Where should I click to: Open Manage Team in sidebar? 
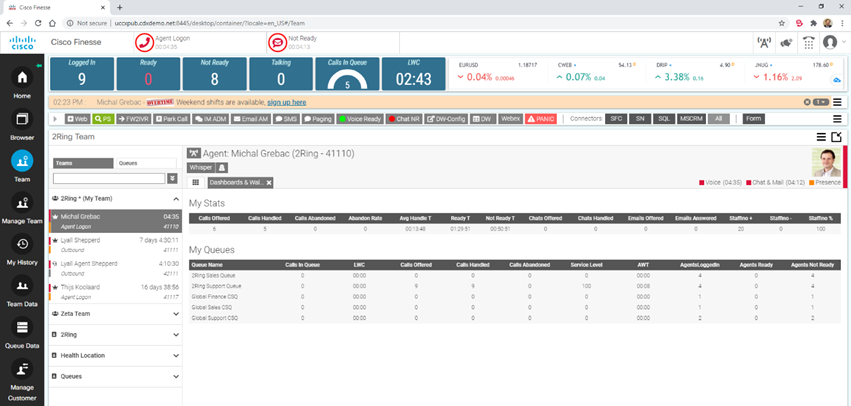click(x=22, y=202)
